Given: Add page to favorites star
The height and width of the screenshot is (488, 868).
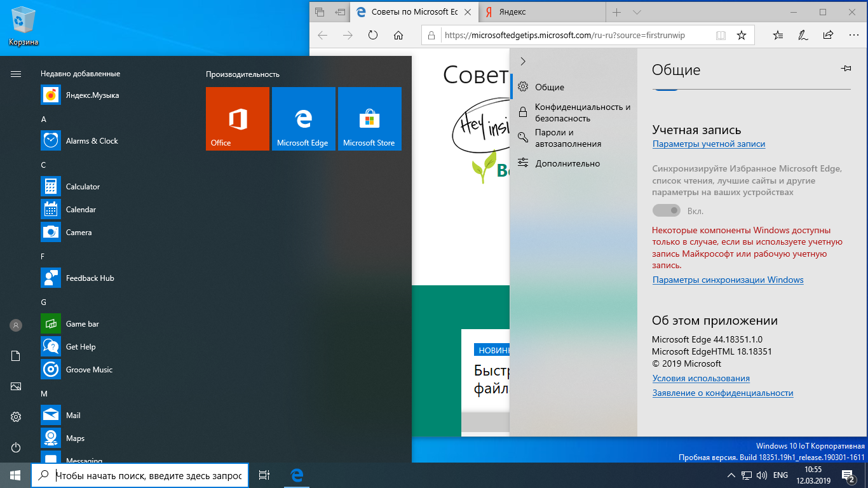Looking at the screenshot, I should [x=742, y=36].
